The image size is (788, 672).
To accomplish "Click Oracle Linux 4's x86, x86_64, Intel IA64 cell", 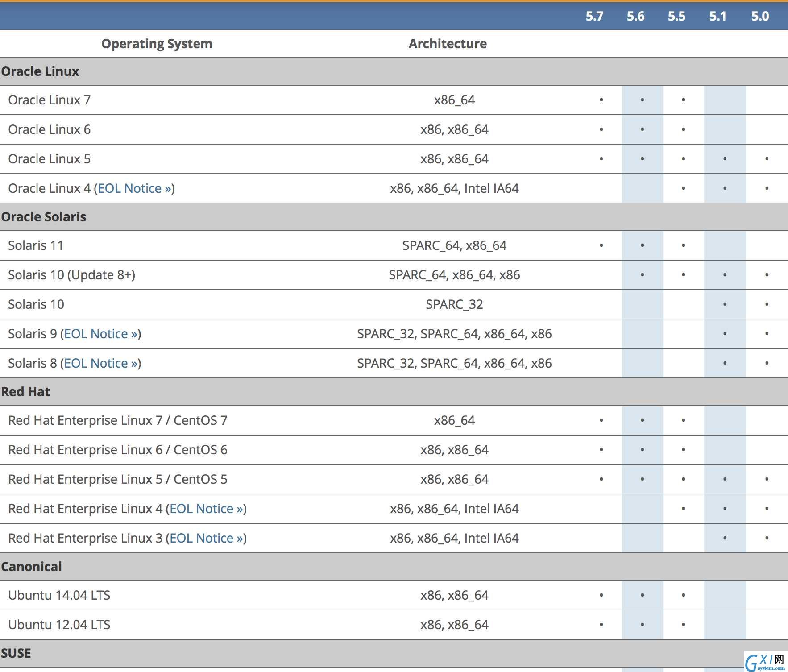I will [454, 188].
